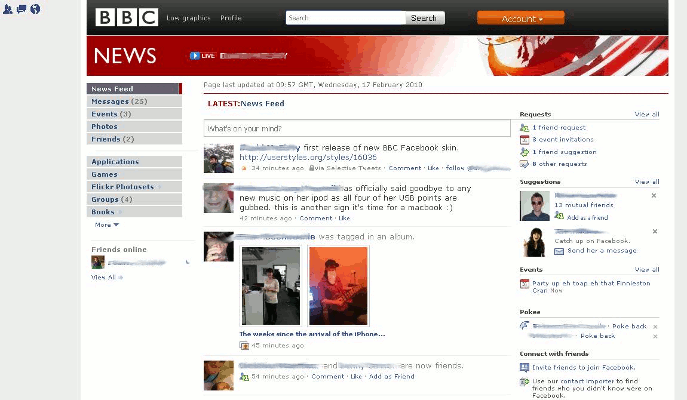687x400 pixels.
Task: Open Applications in the sidebar
Action: click(134, 162)
